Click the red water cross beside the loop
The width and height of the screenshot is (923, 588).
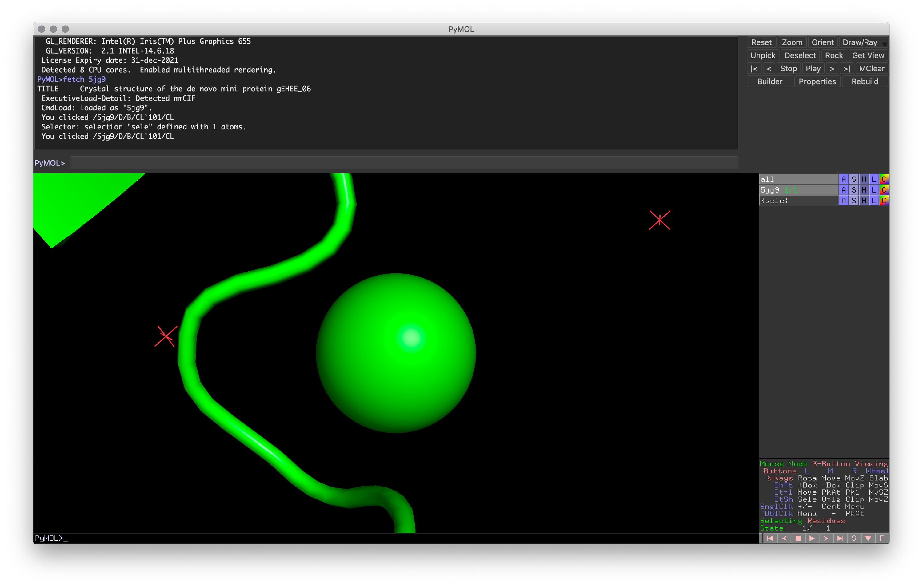166,336
